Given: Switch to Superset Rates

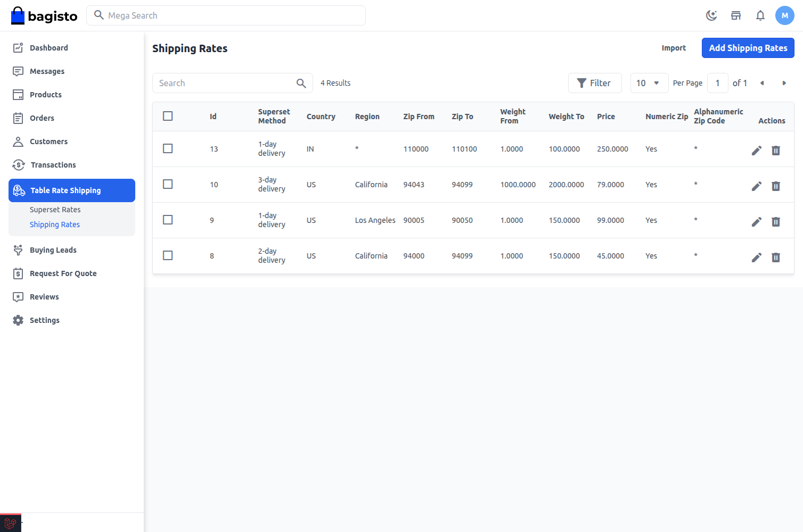Looking at the screenshot, I should pos(55,209).
